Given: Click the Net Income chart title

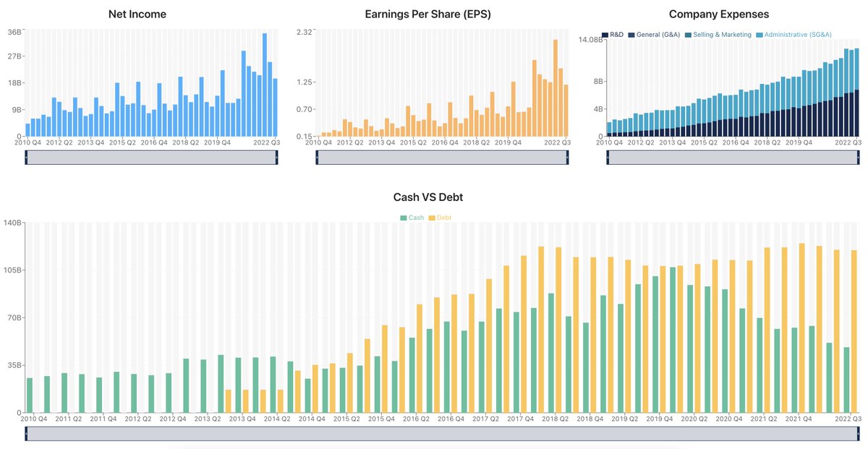Looking at the screenshot, I should [137, 14].
